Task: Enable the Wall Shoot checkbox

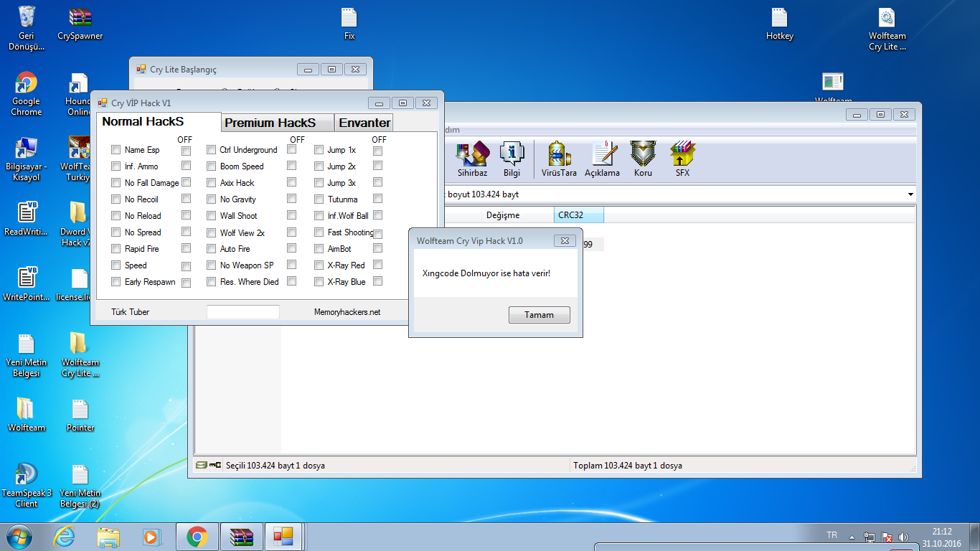Action: pyautogui.click(x=211, y=216)
